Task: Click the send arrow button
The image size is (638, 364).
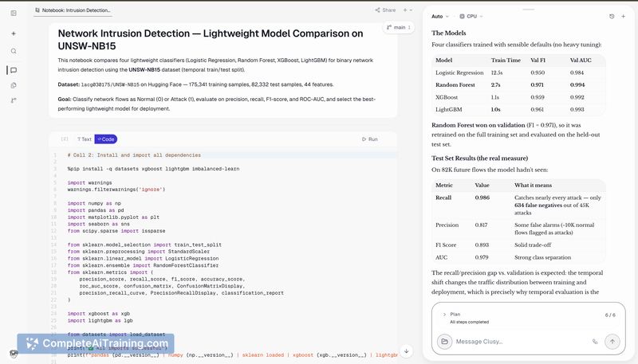Action: (x=612, y=342)
